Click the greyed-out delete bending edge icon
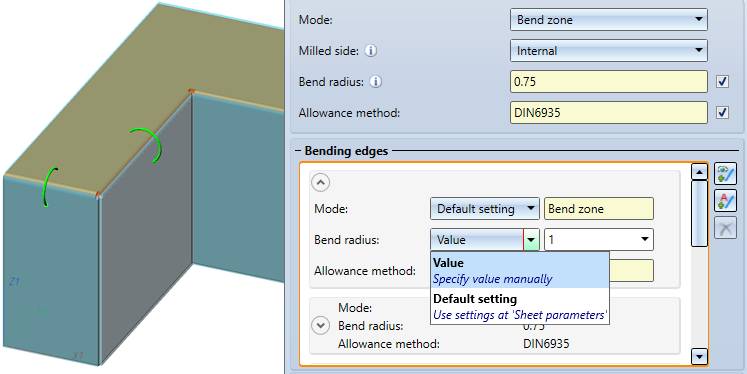 pyautogui.click(x=725, y=228)
